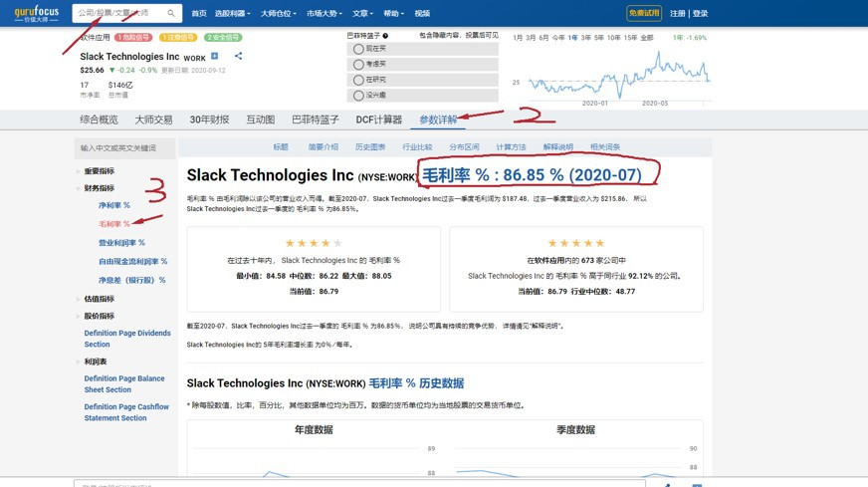Jump to 标题 section anchor
The width and height of the screenshot is (868, 487).
click(281, 147)
